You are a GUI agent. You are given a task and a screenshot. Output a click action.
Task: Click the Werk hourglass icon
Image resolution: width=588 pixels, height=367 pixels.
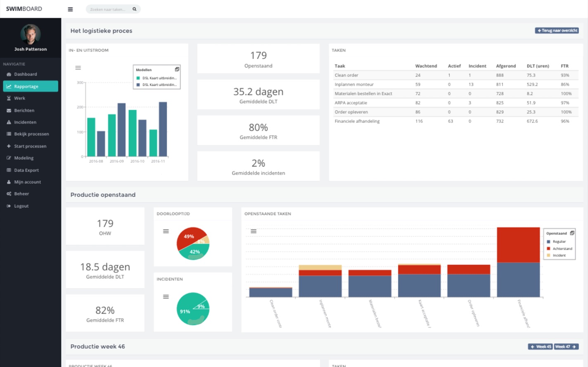tap(9, 98)
